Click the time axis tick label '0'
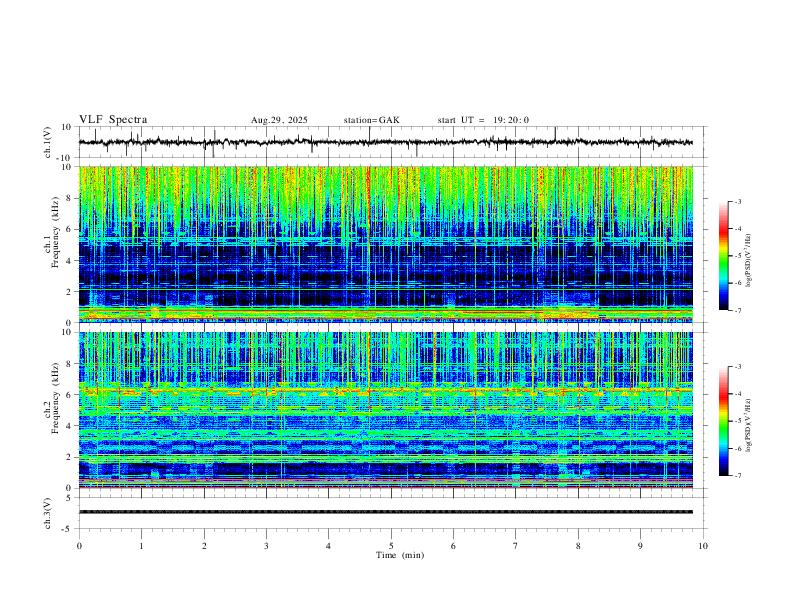The width and height of the screenshot is (792, 612). [79, 546]
